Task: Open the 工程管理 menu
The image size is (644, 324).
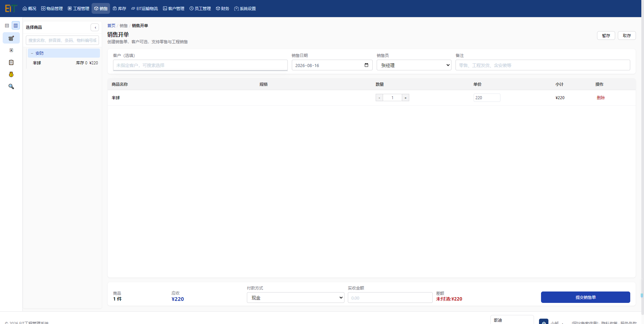Action: point(78,8)
